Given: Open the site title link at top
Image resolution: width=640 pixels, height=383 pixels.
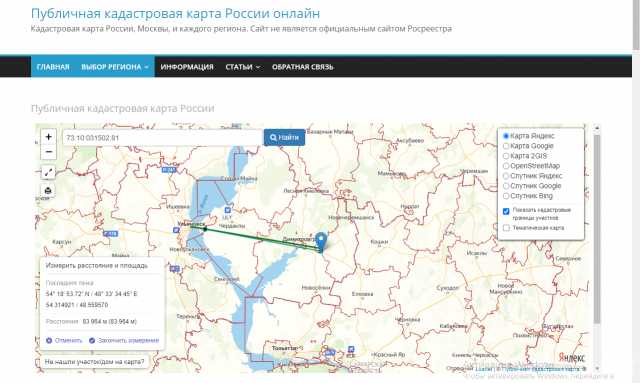Looking at the screenshot, I should 176,13.
